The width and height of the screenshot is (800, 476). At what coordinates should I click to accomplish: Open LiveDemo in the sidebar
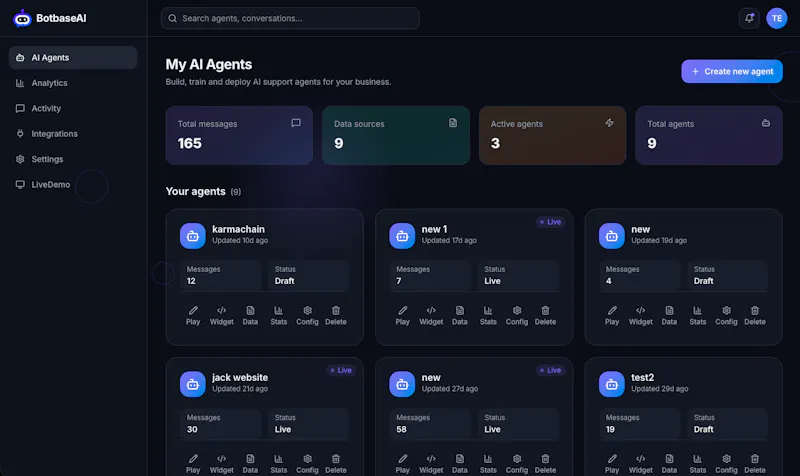tap(73, 185)
